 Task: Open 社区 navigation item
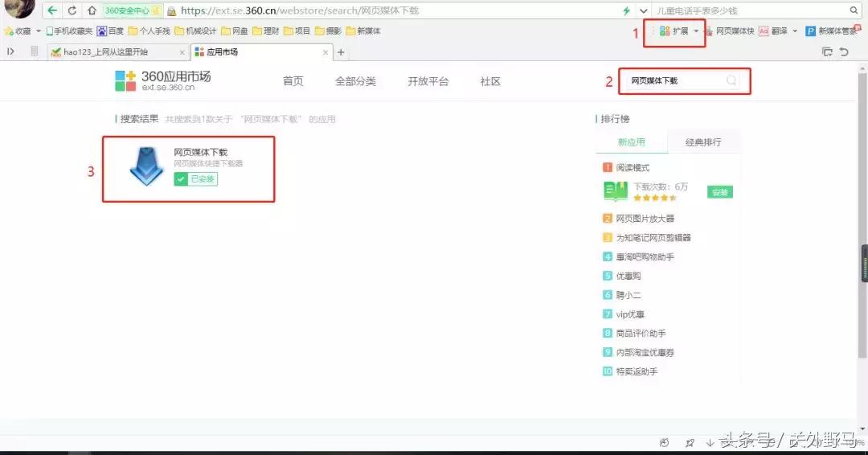[x=490, y=81]
